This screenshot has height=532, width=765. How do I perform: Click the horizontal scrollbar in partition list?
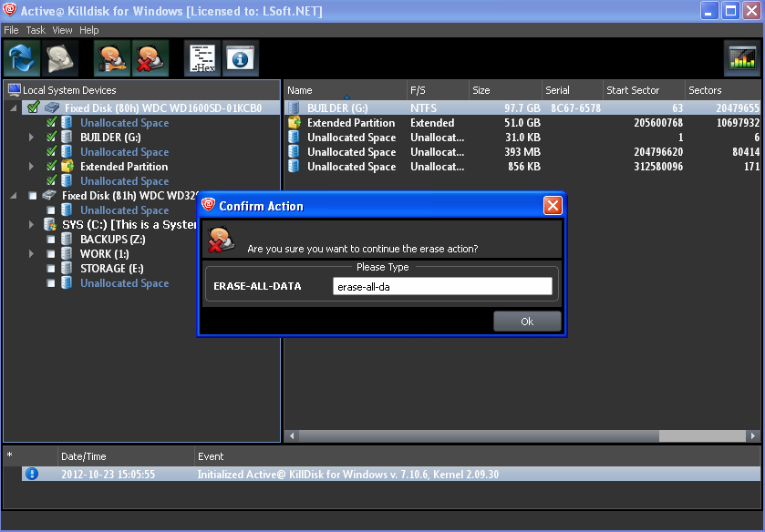pyautogui.click(x=520, y=436)
